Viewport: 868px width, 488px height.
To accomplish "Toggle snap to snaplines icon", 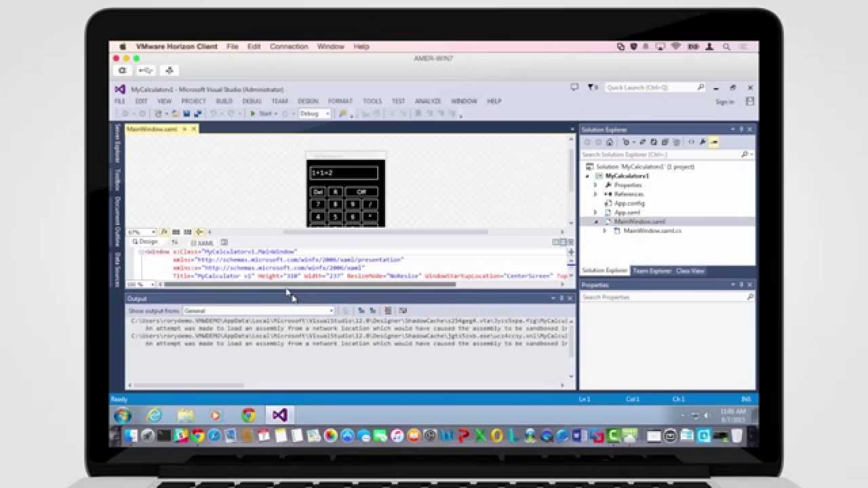I will click(199, 232).
